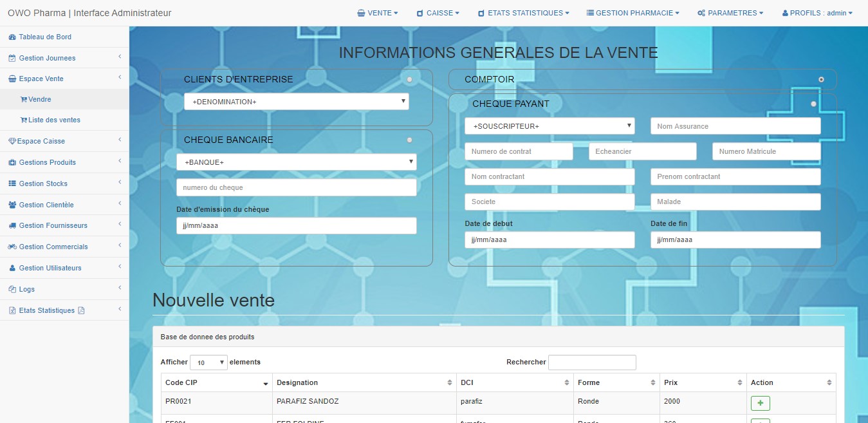
Task: Open the +SOUSCRIPTEUR+ dropdown
Action: pyautogui.click(x=549, y=126)
